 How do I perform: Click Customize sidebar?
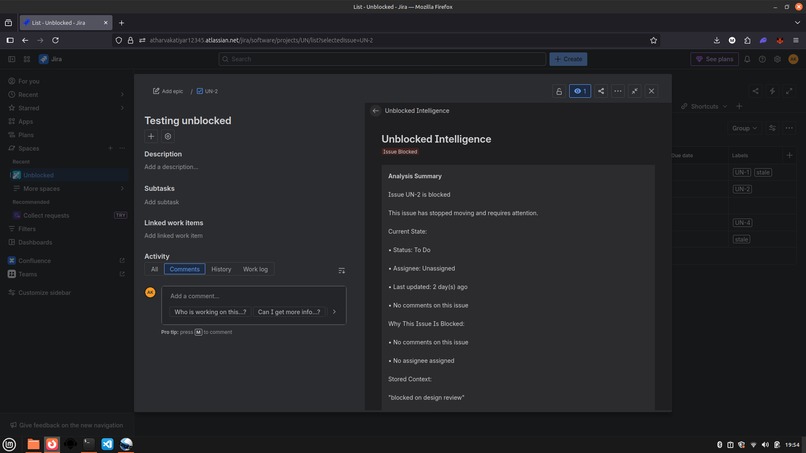tap(66, 293)
